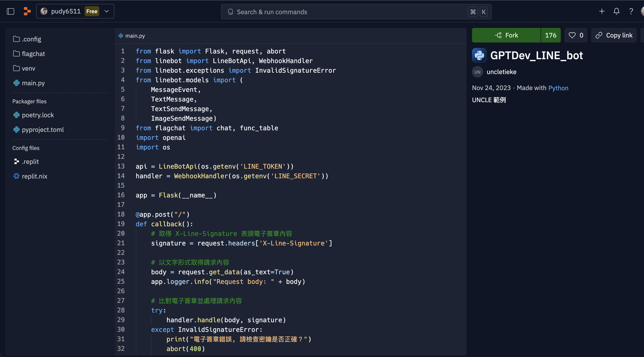Open the Python language link
This screenshot has width=644, height=357.
[558, 88]
